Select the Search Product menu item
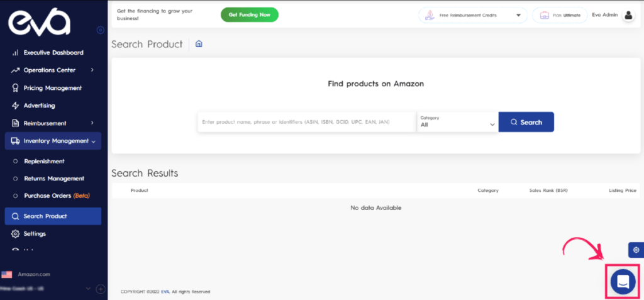The height and width of the screenshot is (300, 644). pos(53,216)
